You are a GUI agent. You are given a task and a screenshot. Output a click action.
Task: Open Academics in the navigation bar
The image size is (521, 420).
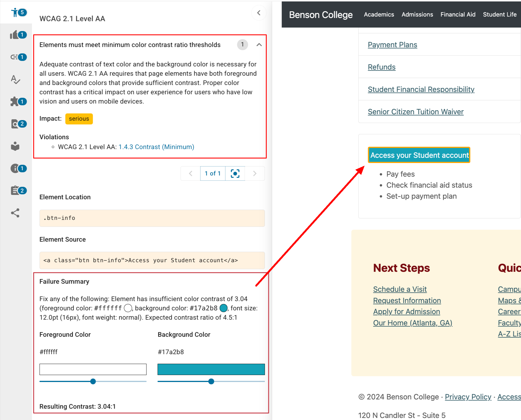(x=379, y=15)
